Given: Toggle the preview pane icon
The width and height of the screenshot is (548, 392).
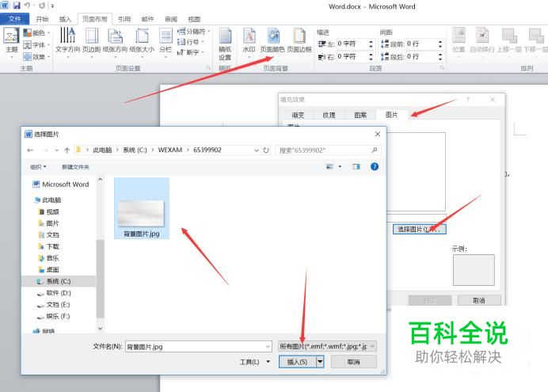Looking at the screenshot, I should pos(356,166).
